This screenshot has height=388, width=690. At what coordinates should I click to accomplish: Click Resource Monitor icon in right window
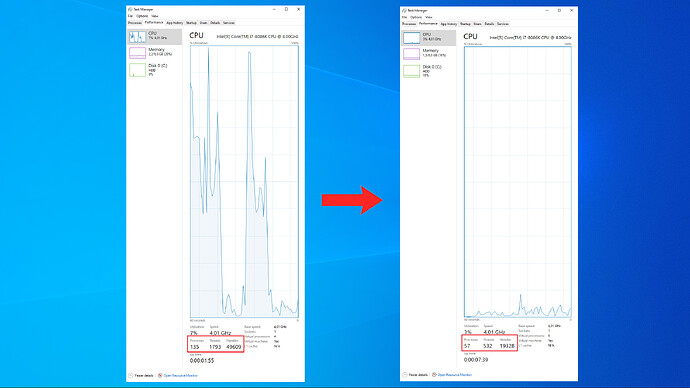434,375
